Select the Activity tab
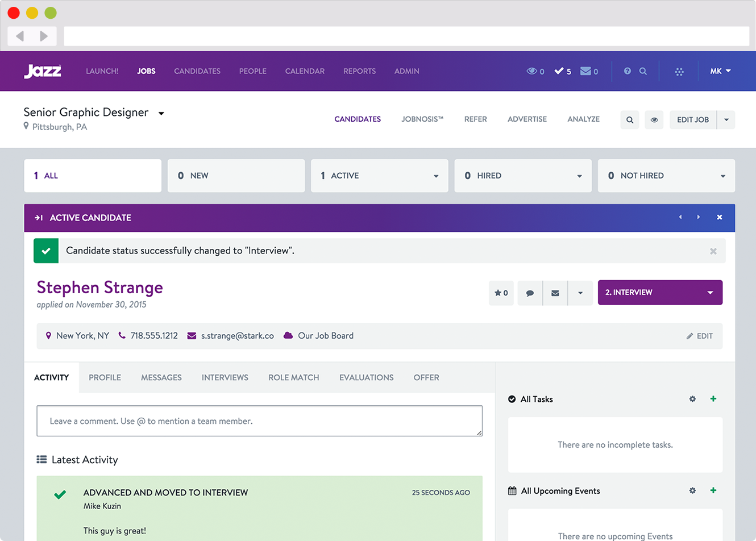This screenshot has height=541, width=756. 52,377
